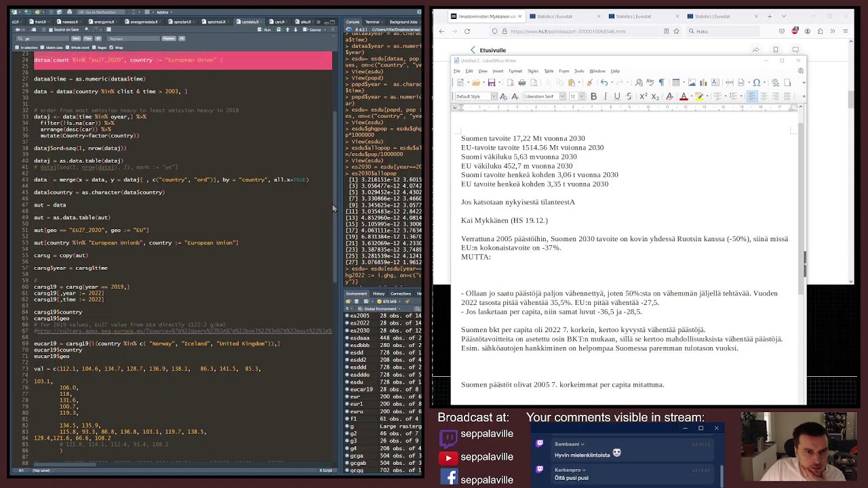This screenshot has height=488, width=868.
Task: Click the RStudio editor vertical scrollbar
Action: [334, 197]
